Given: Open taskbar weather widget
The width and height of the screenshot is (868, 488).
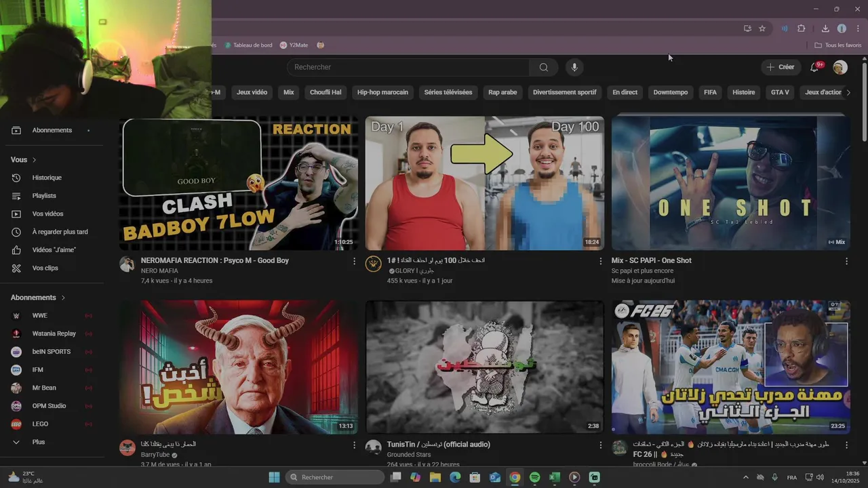Looking at the screenshot, I should click(x=26, y=477).
